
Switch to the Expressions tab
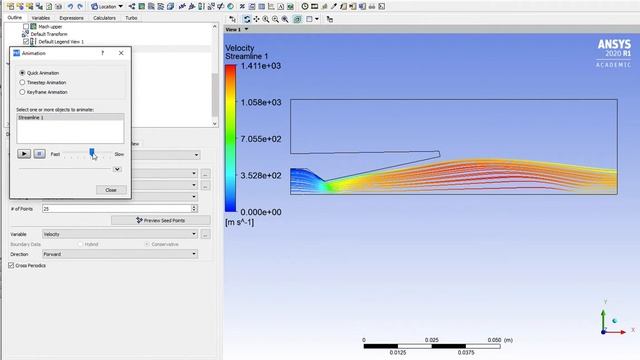pyautogui.click(x=71, y=18)
